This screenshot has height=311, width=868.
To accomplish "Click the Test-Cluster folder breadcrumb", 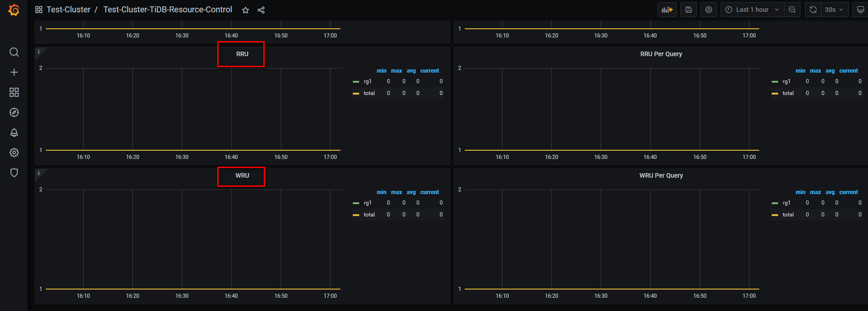I will click(68, 10).
